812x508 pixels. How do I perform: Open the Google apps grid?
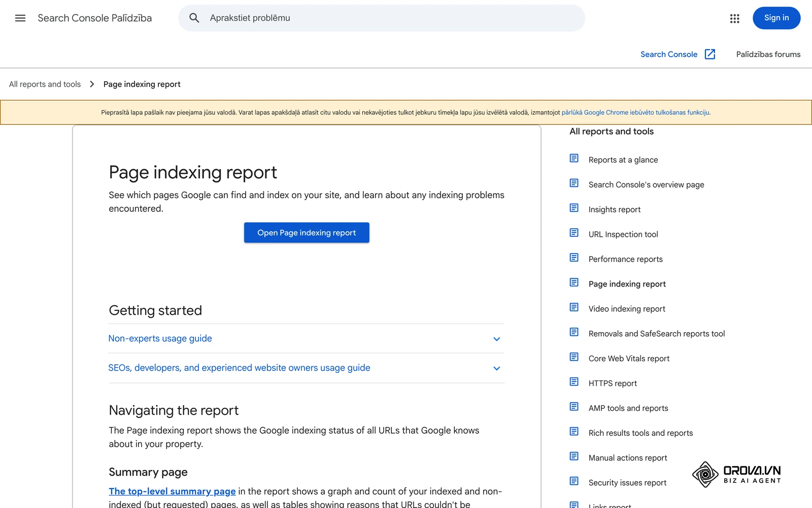tap(734, 18)
